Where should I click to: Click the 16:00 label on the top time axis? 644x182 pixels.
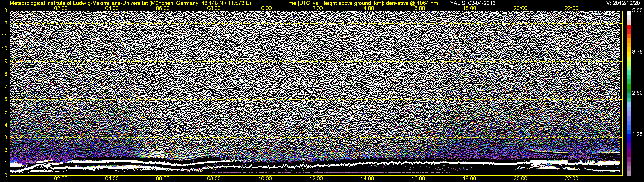point(418,8)
